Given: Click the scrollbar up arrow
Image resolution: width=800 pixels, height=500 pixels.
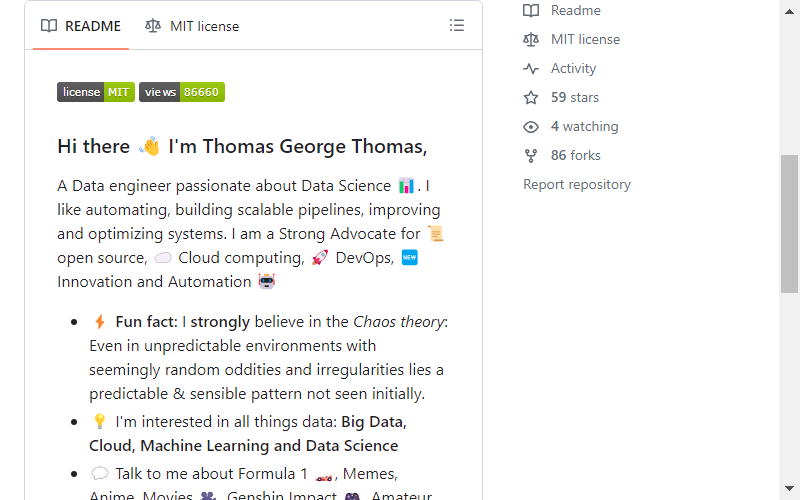Looking at the screenshot, I should pos(789,11).
